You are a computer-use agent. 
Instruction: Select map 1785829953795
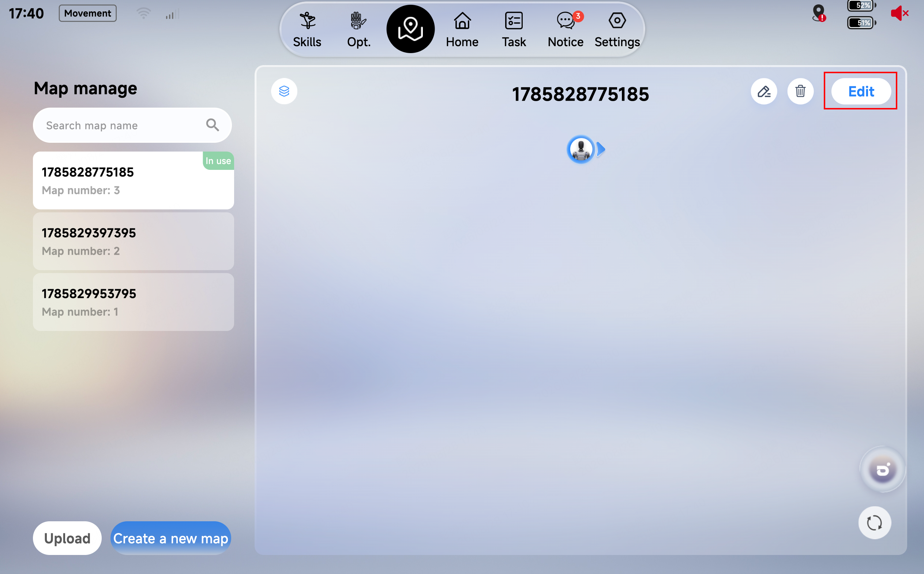(134, 302)
